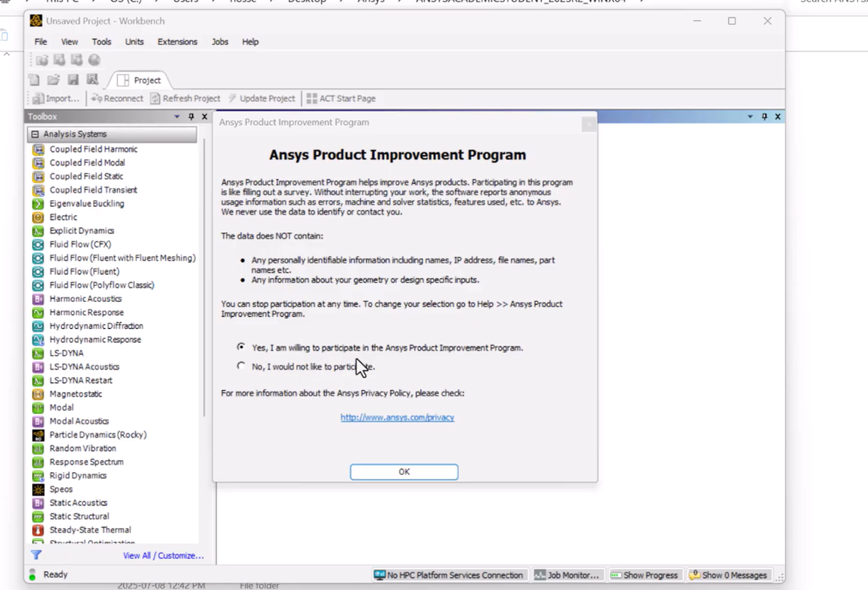Click the toolbox filter funnel icon
This screenshot has height=590, width=868.
[36, 555]
